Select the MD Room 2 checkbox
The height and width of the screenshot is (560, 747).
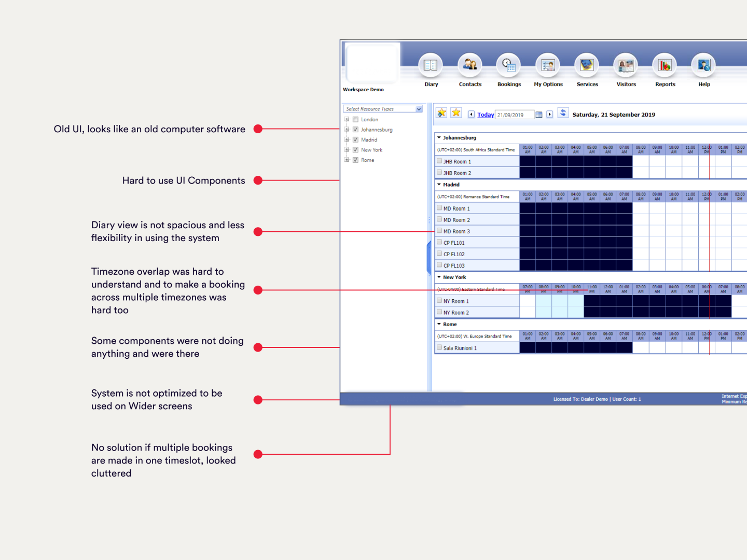coord(439,219)
